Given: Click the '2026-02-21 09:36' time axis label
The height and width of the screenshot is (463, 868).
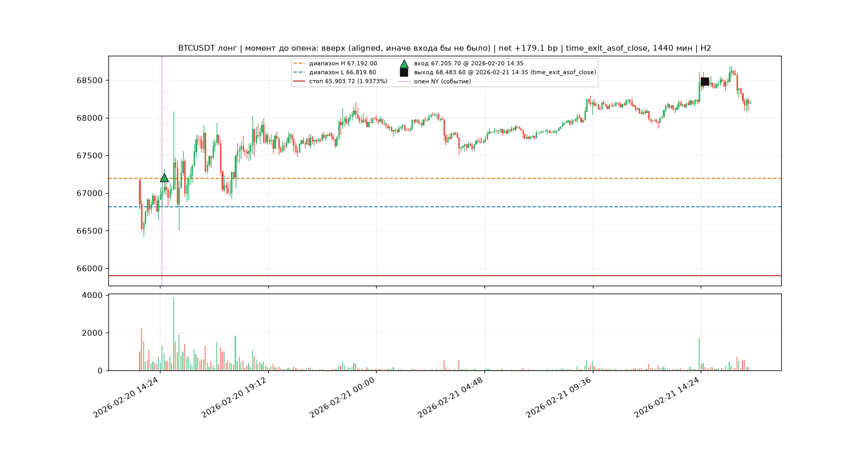Looking at the screenshot, I should pyautogui.click(x=559, y=398).
